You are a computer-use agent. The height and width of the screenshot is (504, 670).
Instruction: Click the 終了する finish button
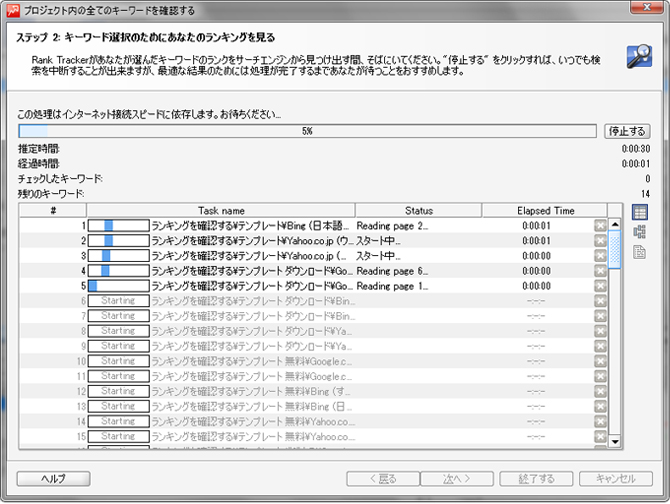pos(536,479)
